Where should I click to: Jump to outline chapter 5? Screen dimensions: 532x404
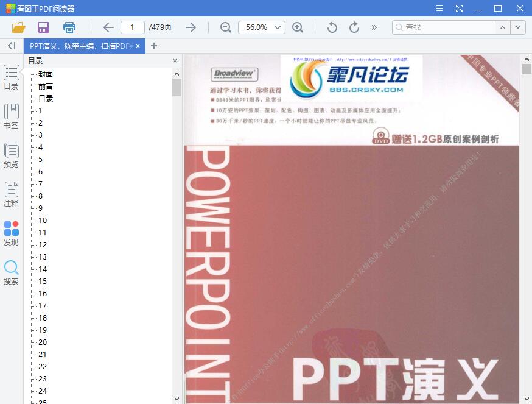[x=40, y=160]
